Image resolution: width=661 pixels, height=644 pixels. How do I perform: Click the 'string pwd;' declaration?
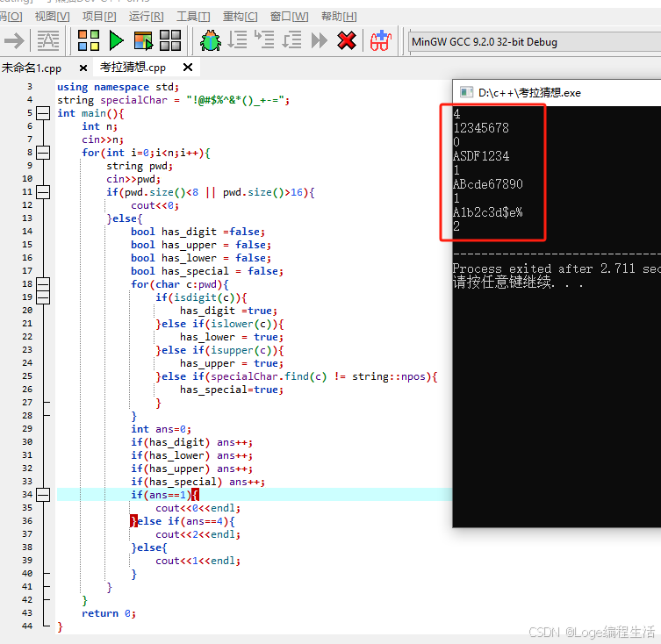pyautogui.click(x=140, y=166)
